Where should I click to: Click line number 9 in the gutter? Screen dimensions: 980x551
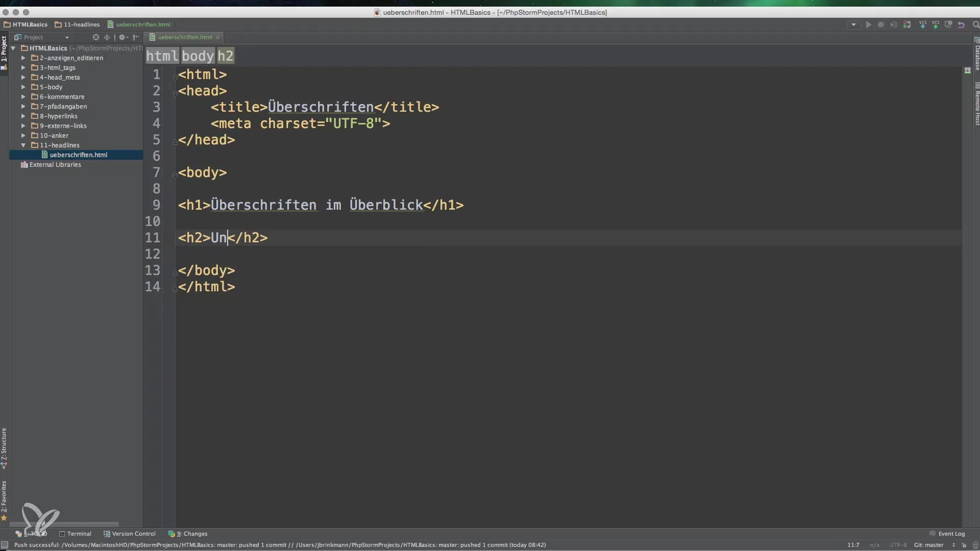pos(156,205)
